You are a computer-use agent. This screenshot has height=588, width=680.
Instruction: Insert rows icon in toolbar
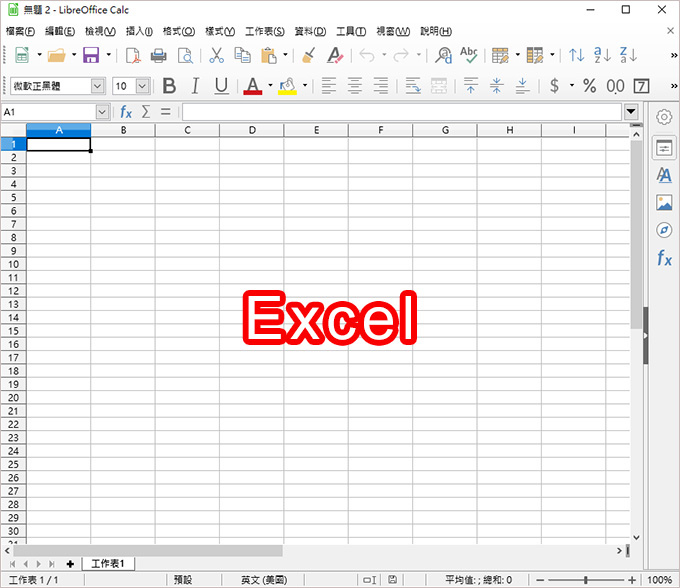coord(500,56)
